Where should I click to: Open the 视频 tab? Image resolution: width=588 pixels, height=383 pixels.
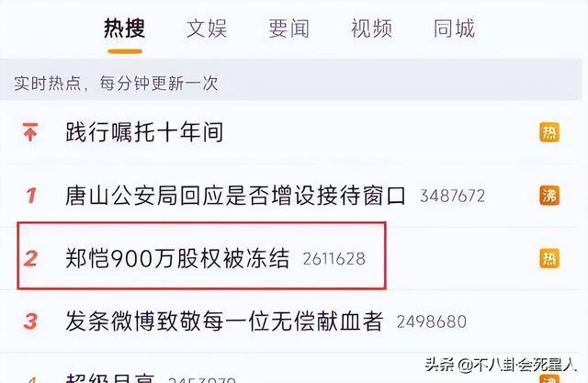pos(371,28)
